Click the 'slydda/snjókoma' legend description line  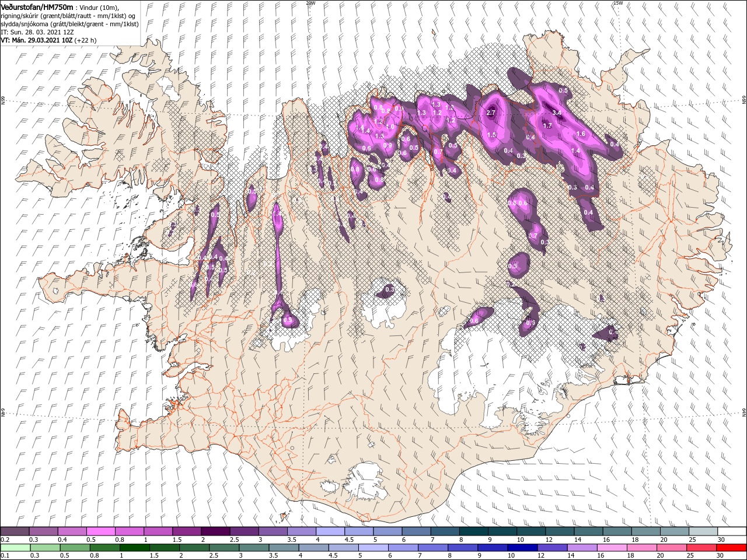click(x=68, y=24)
